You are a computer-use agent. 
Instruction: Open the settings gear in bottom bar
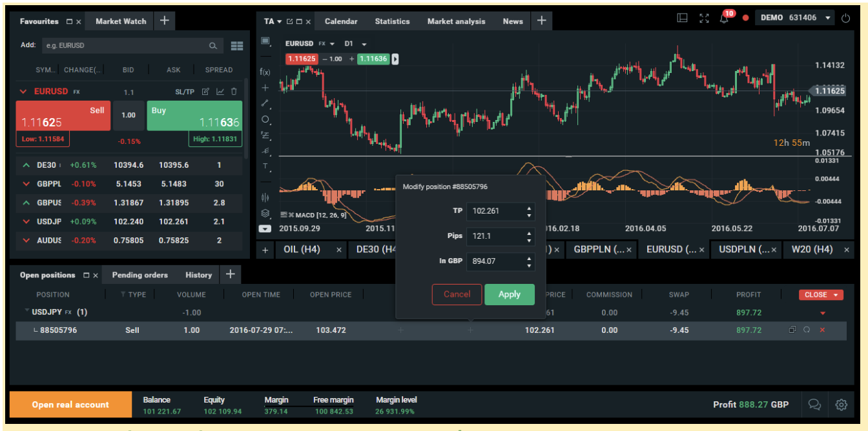[841, 405]
